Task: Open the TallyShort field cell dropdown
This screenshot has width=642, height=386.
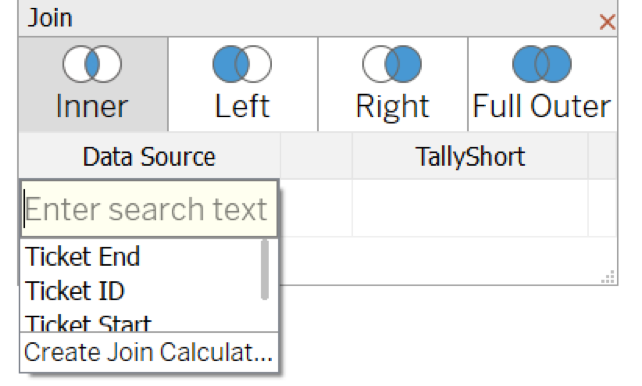Action: 470,208
